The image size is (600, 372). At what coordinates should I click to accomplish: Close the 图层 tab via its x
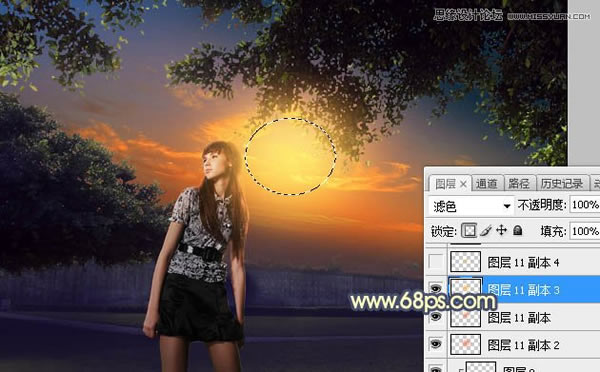click(x=463, y=184)
